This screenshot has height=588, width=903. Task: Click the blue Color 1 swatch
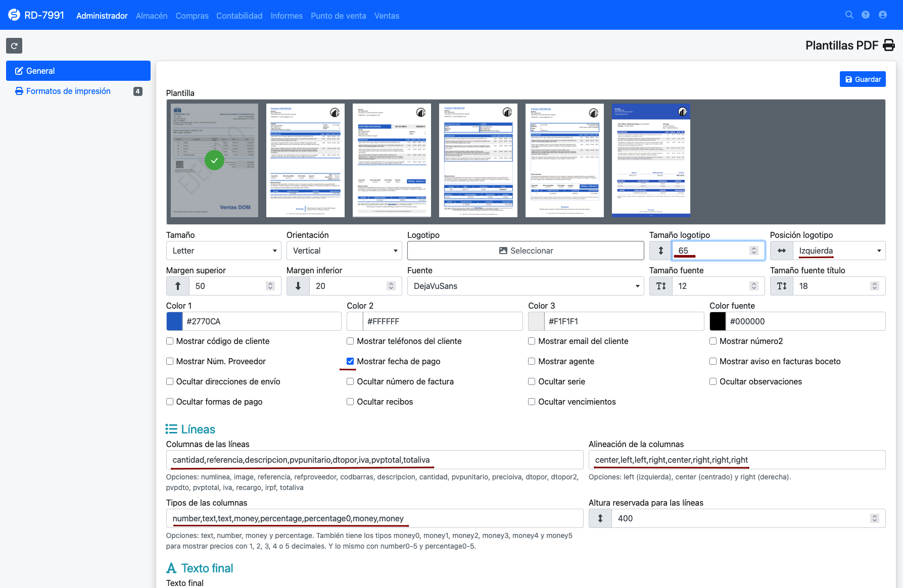174,321
